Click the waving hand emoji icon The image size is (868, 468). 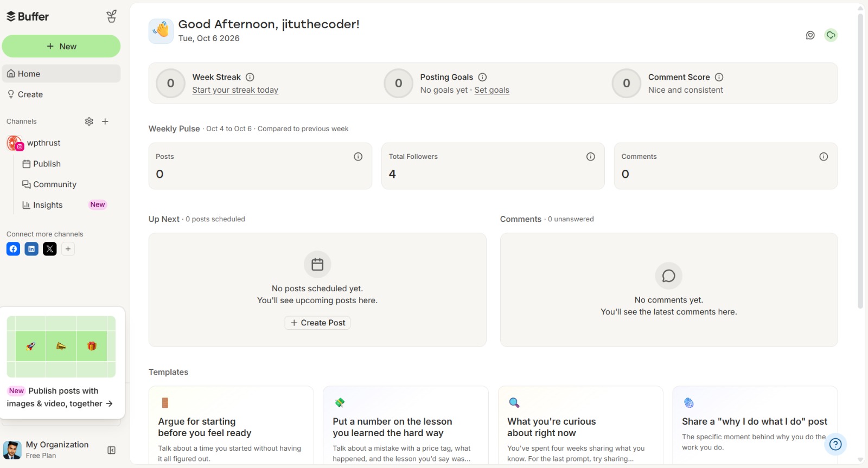tap(161, 31)
